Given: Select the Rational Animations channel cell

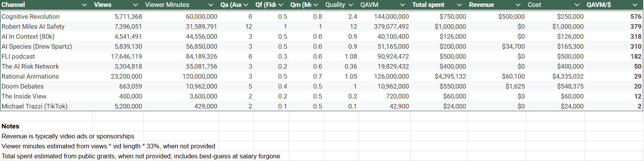Looking at the screenshot, I should click(30, 76).
